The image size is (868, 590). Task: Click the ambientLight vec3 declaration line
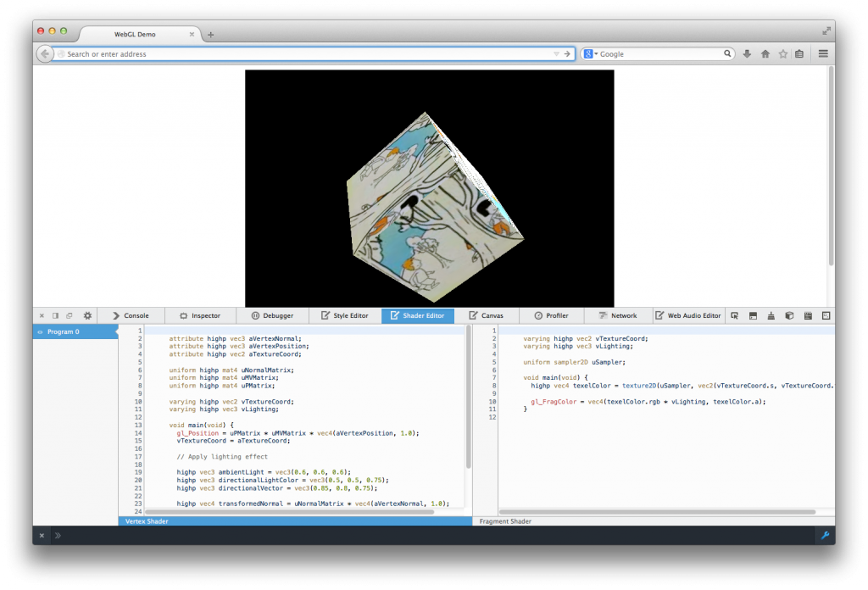pyautogui.click(x=264, y=472)
